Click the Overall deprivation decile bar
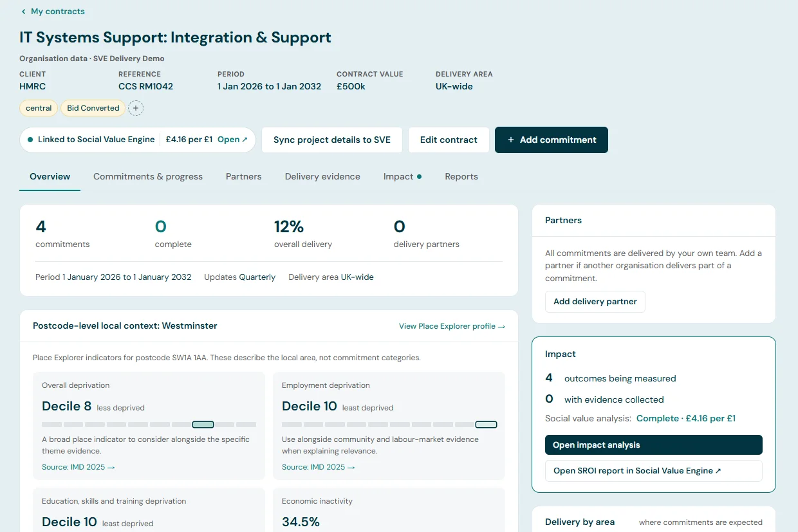This screenshot has height=532, width=798. (x=149, y=425)
